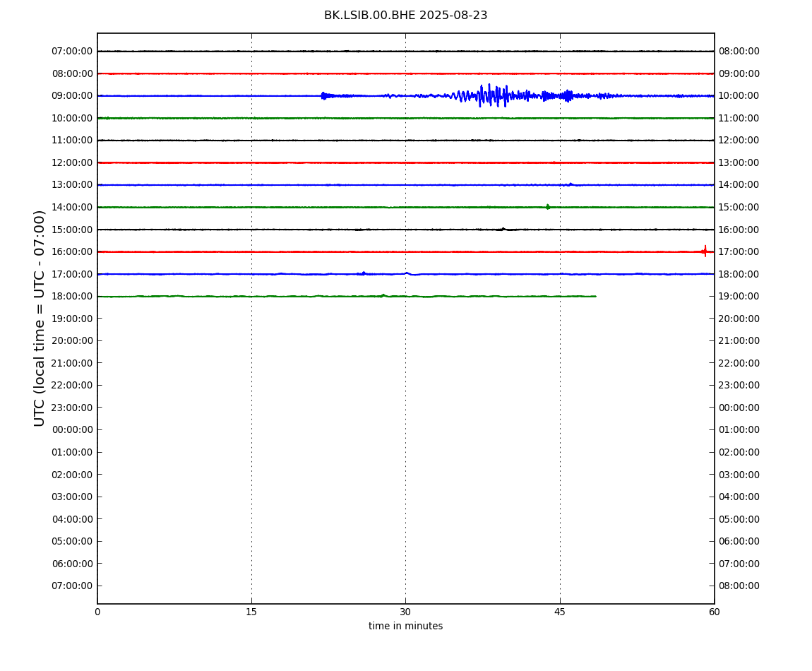Click left-axis time label 10:00:00

pos(73,118)
